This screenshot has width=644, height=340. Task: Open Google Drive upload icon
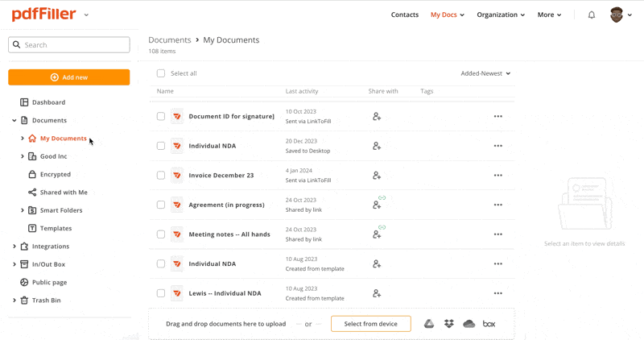(429, 324)
